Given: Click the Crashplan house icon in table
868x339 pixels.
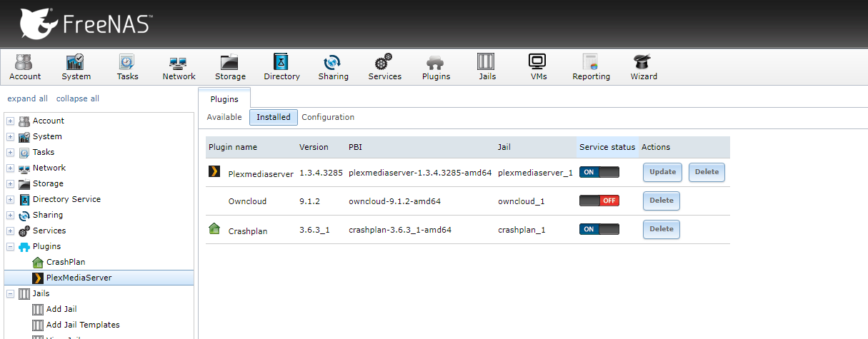Looking at the screenshot, I should (x=214, y=229).
